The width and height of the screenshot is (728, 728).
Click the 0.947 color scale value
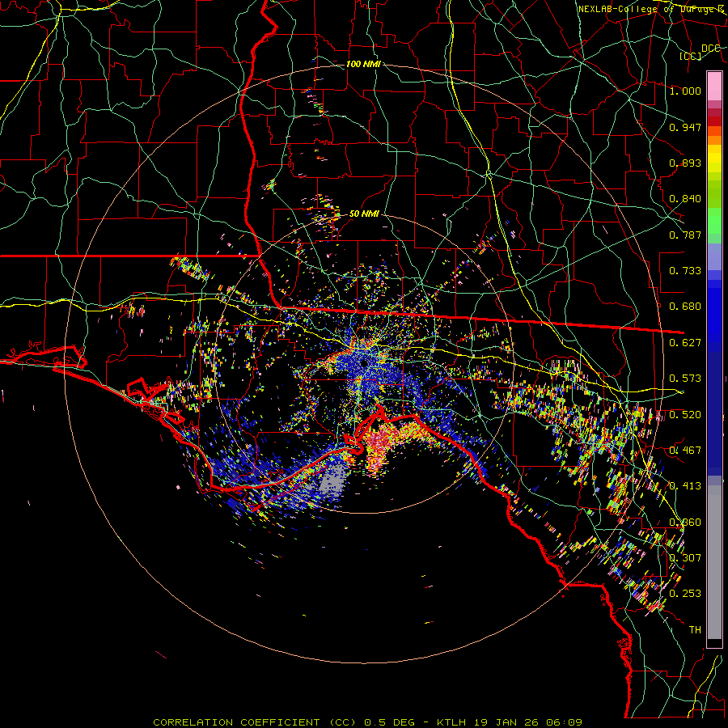pyautogui.click(x=685, y=127)
